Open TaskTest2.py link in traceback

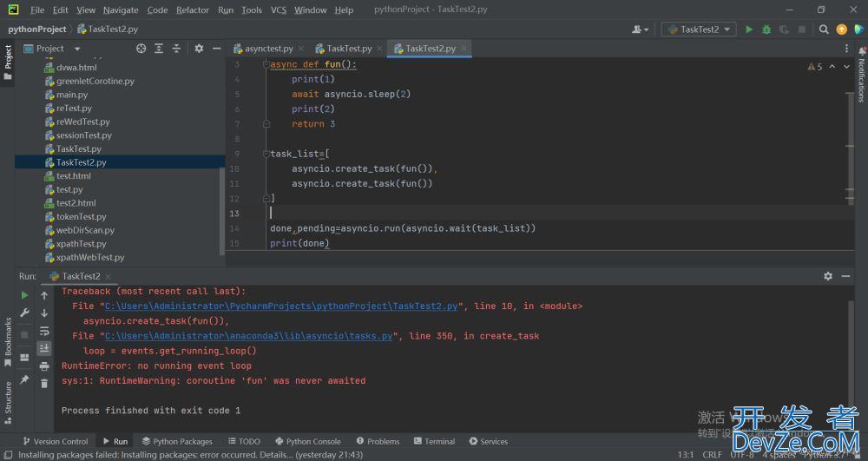point(281,306)
